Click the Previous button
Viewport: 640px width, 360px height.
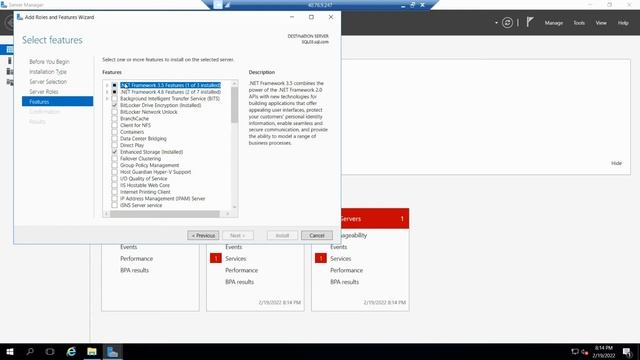click(203, 236)
